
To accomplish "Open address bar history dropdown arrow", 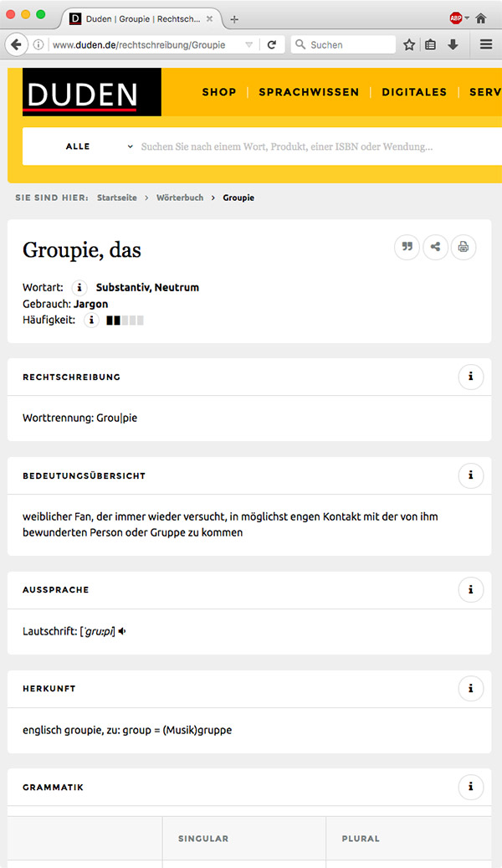I will pyautogui.click(x=249, y=45).
